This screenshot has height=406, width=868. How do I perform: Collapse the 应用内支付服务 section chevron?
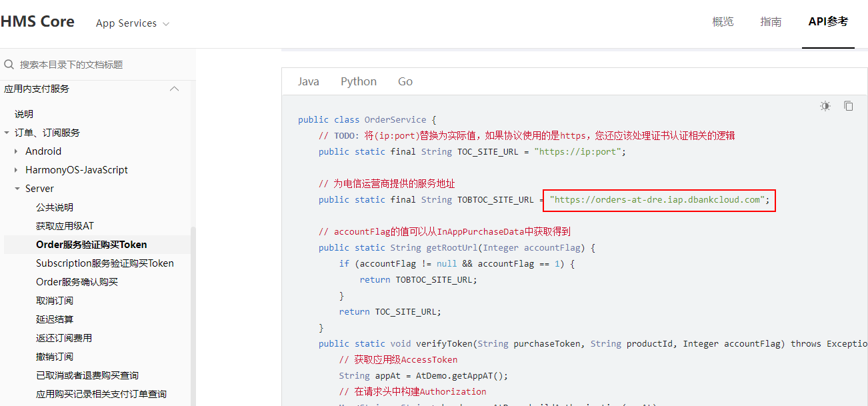tap(175, 89)
